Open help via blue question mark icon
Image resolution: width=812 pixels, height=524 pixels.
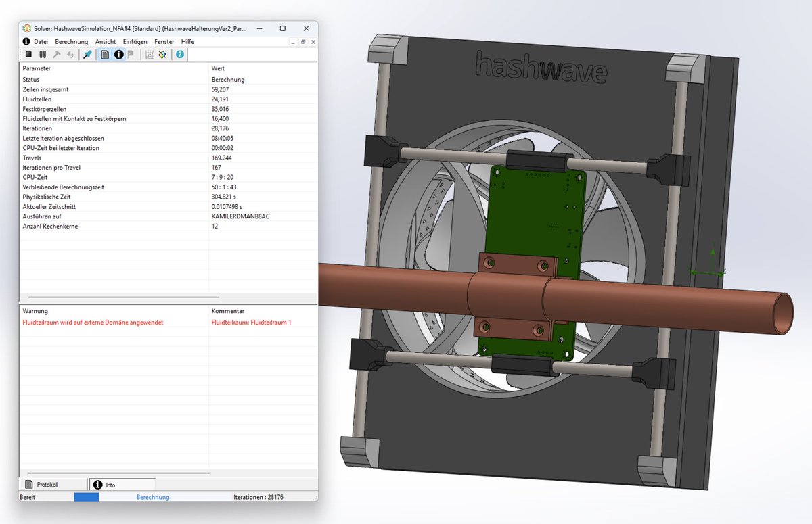click(x=180, y=55)
